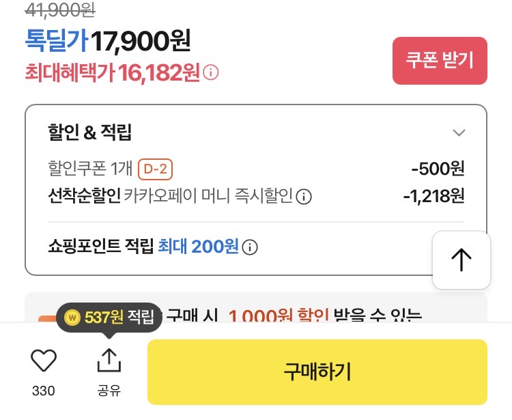Tap the crossed-out 41,900원 original price
The height and width of the screenshot is (420, 512).
pos(60,10)
